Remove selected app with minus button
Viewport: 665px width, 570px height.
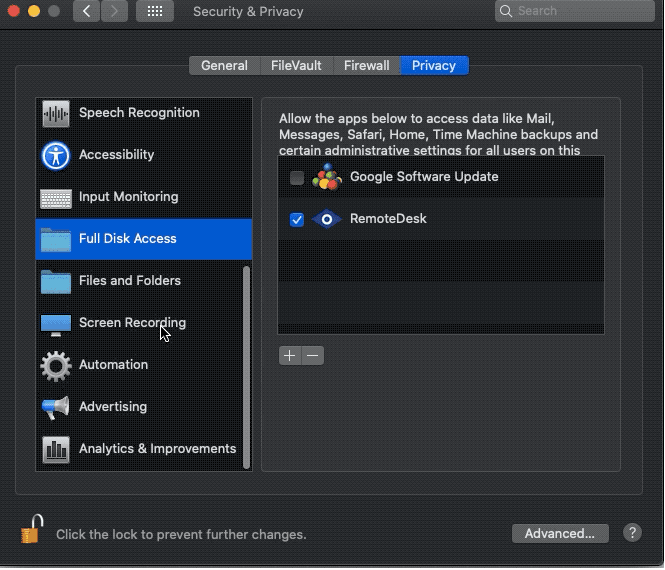click(x=313, y=355)
